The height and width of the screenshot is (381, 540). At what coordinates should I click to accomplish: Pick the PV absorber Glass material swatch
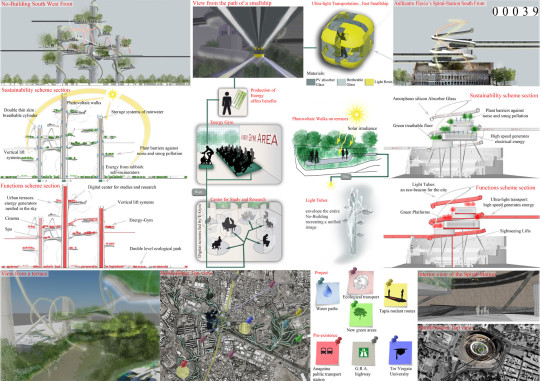311,82
